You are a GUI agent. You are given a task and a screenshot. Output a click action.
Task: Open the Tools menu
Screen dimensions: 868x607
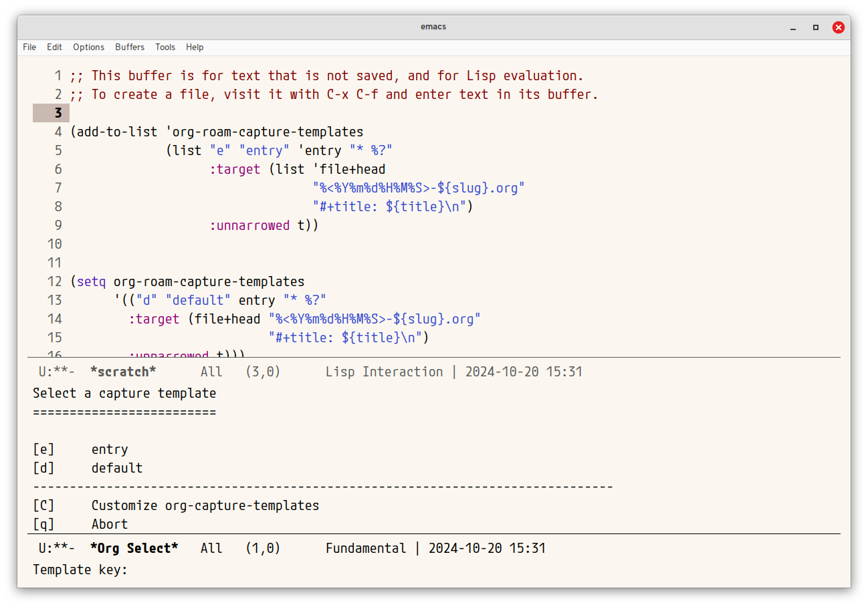[165, 47]
